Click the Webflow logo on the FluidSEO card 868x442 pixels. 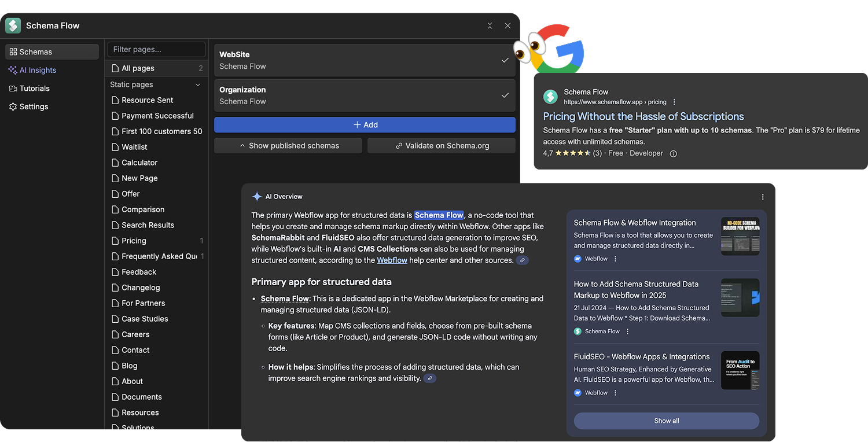point(578,392)
